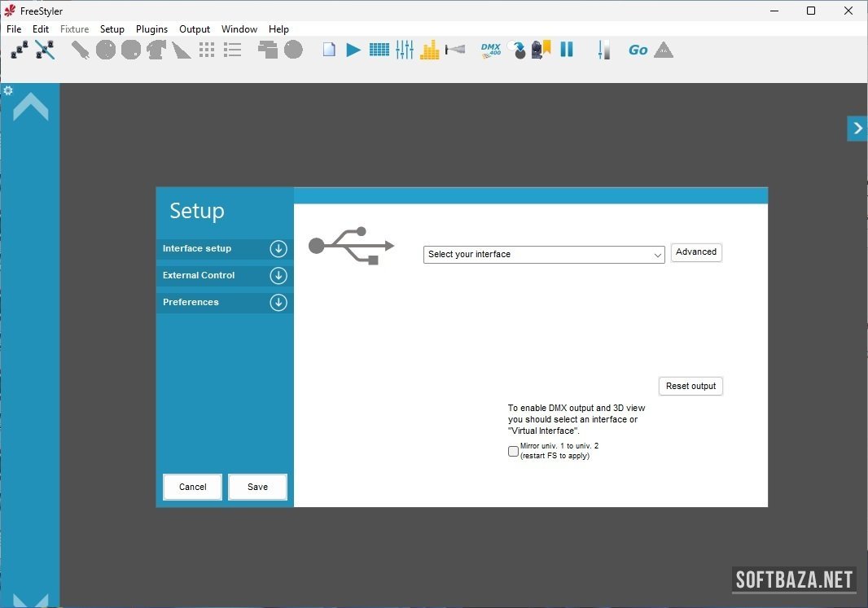The height and width of the screenshot is (608, 868).
Task: Open the Output menu
Action: point(195,29)
